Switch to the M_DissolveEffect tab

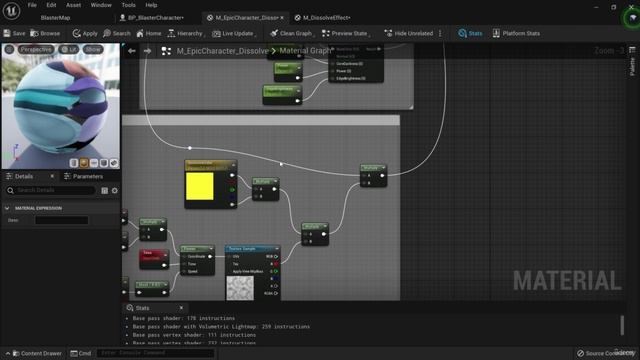pyautogui.click(x=322, y=18)
